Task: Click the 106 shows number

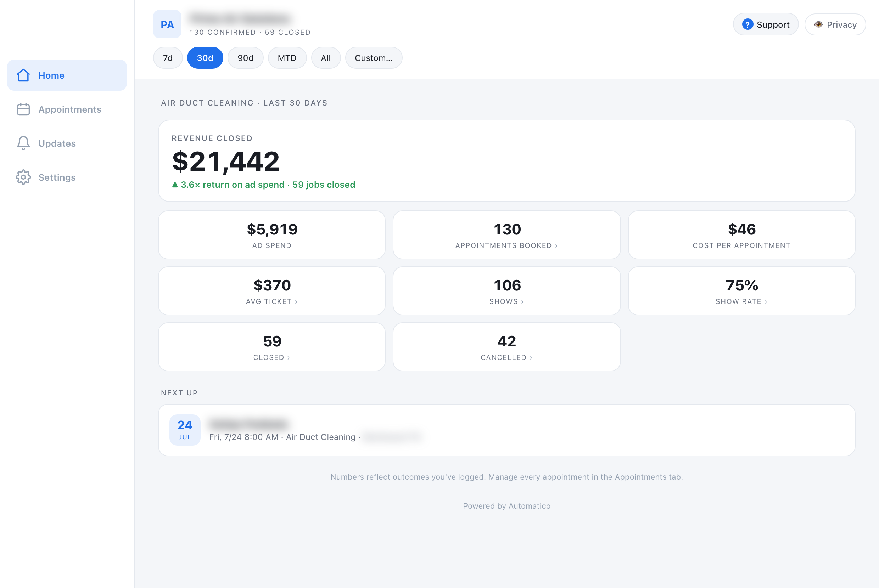Action: (x=507, y=285)
